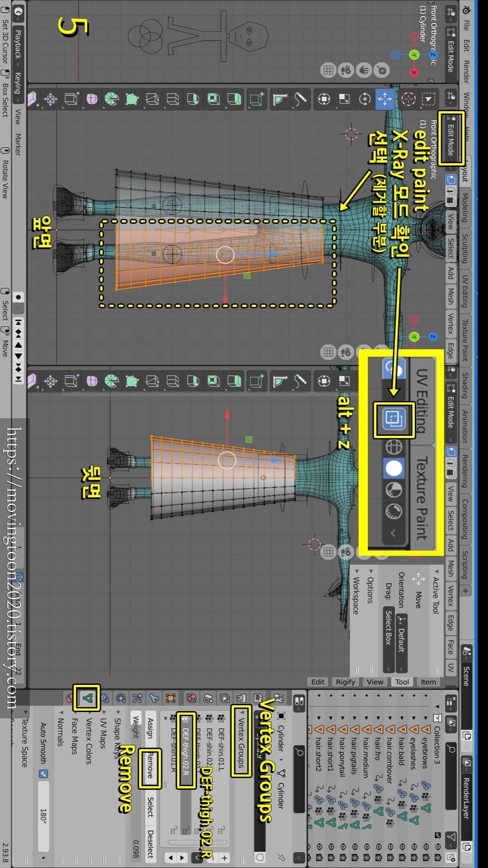Hide hair.bald in viewport via its eye icon
The height and width of the screenshot is (868, 488).
click(402, 846)
